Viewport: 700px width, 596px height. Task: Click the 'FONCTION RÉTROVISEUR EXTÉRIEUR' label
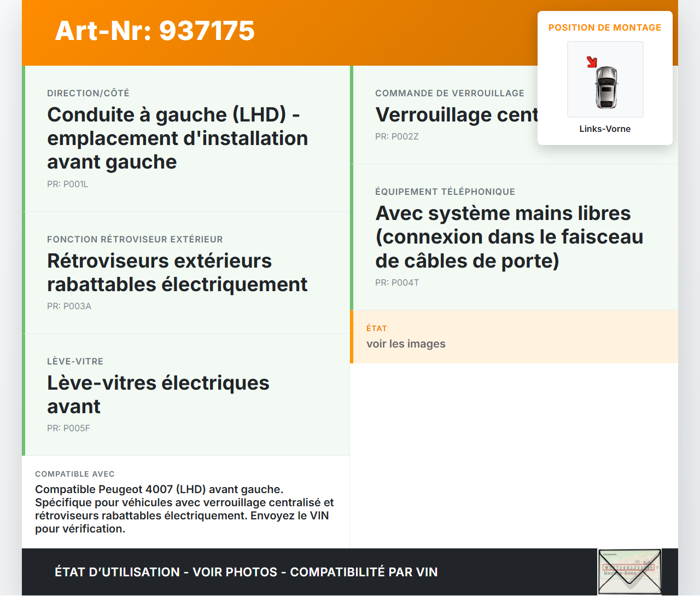[135, 239]
